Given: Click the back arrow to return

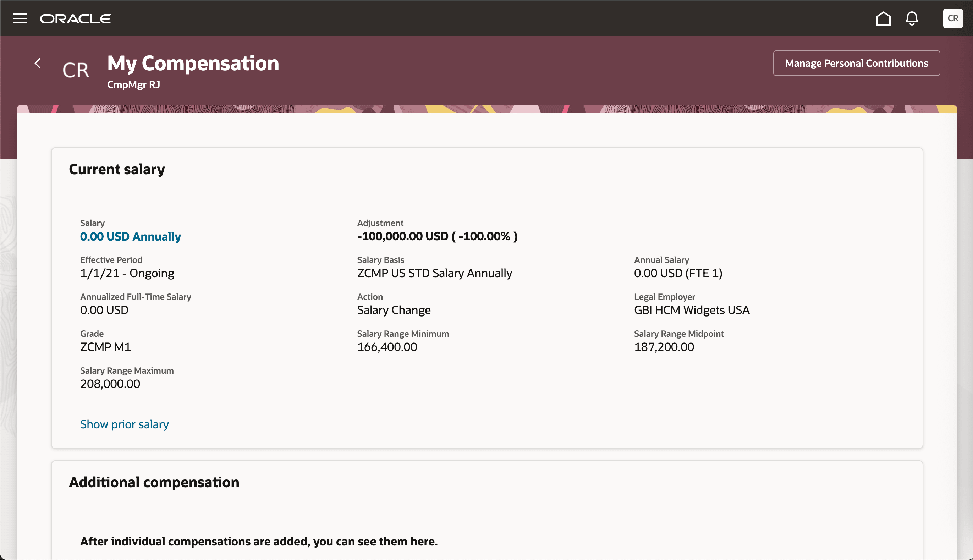Looking at the screenshot, I should 38,63.
